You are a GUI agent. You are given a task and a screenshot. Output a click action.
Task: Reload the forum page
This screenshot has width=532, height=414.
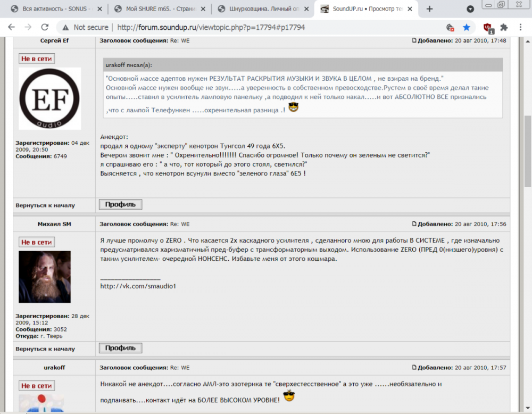click(44, 27)
